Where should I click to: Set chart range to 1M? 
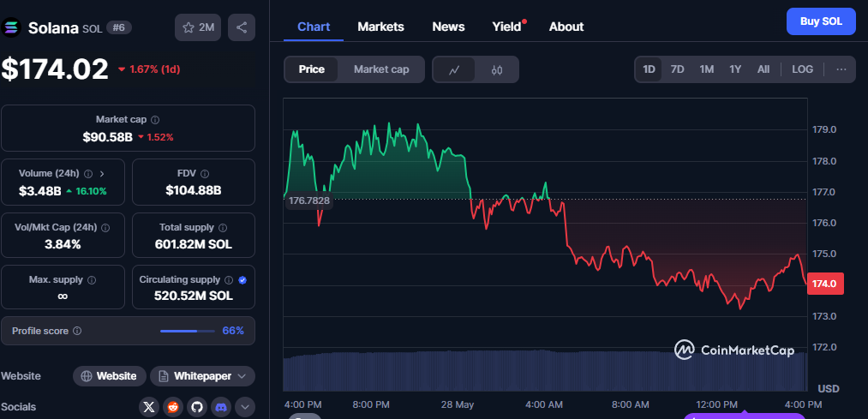coord(706,69)
